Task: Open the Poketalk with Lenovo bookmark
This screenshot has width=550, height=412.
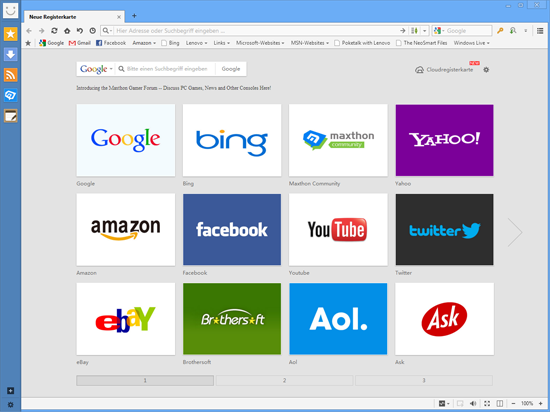Action: (362, 43)
